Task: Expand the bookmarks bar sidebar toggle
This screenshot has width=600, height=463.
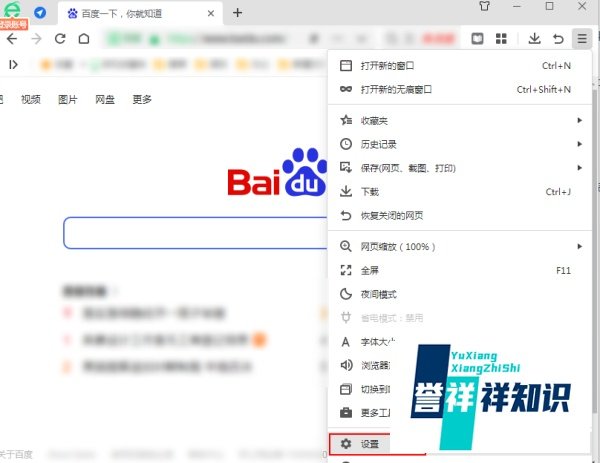Action: click(x=13, y=65)
